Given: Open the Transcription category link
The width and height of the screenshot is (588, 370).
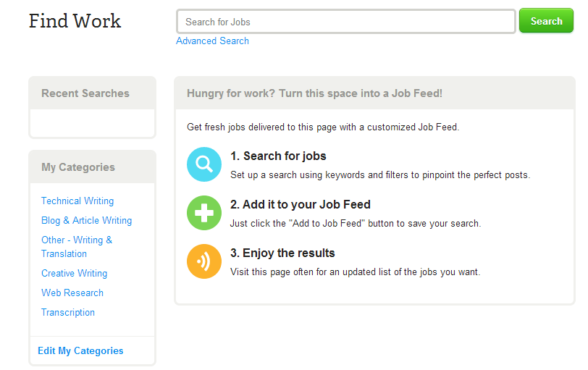Looking at the screenshot, I should 68,312.
